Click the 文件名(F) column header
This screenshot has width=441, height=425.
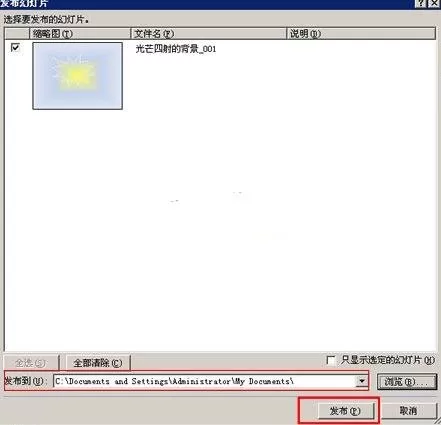(209, 34)
